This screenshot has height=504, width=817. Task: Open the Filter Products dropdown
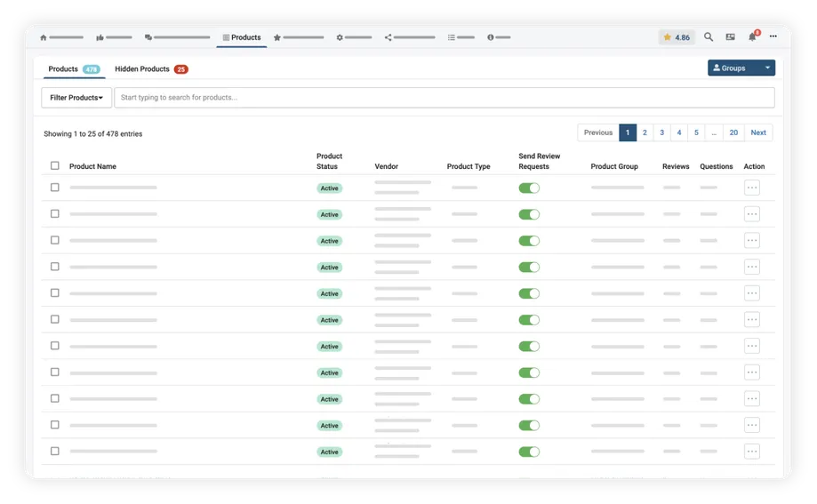(76, 98)
